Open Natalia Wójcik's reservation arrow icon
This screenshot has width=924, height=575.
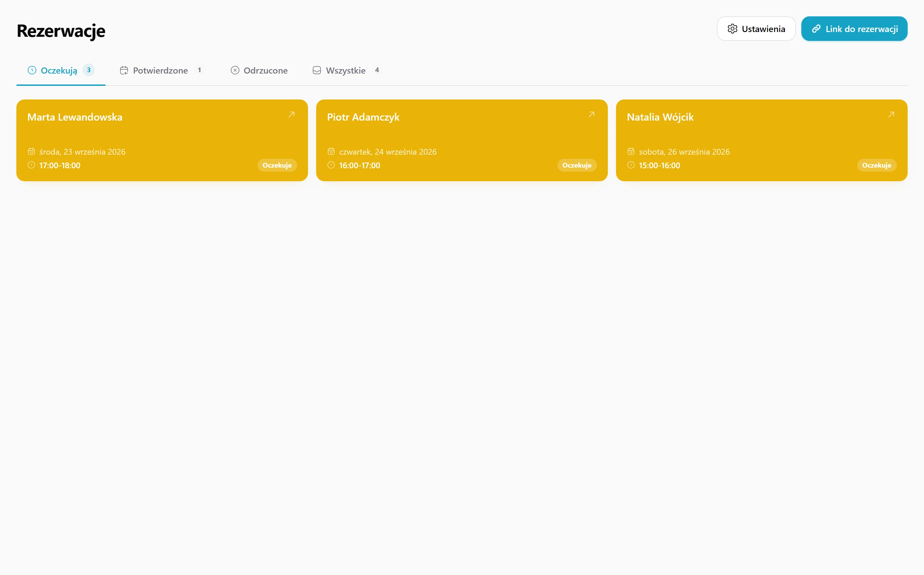click(x=891, y=114)
